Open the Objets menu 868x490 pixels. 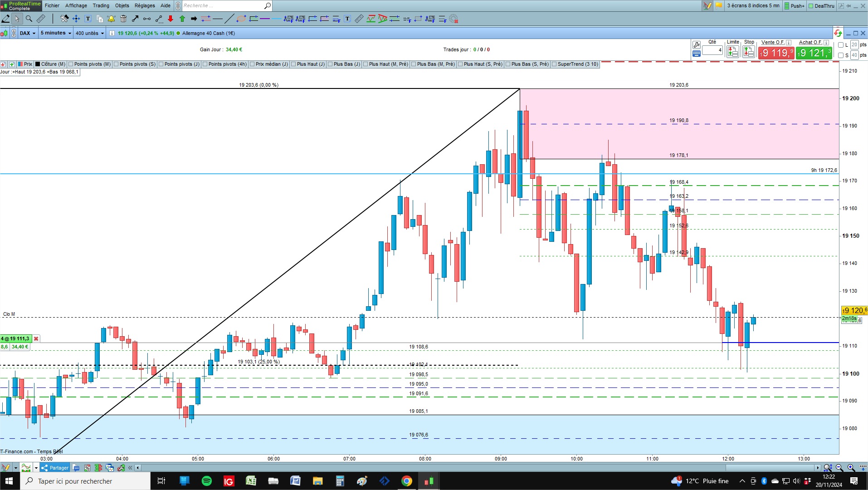[x=122, y=6]
